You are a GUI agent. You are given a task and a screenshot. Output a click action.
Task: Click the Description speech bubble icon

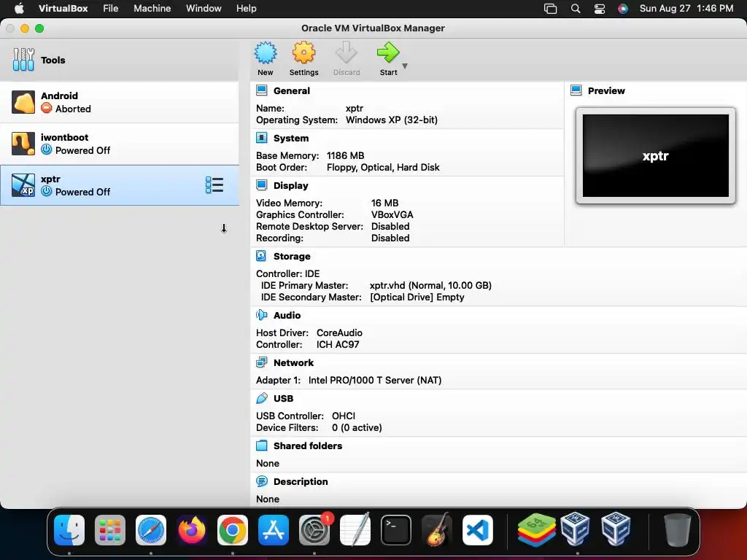coord(262,481)
